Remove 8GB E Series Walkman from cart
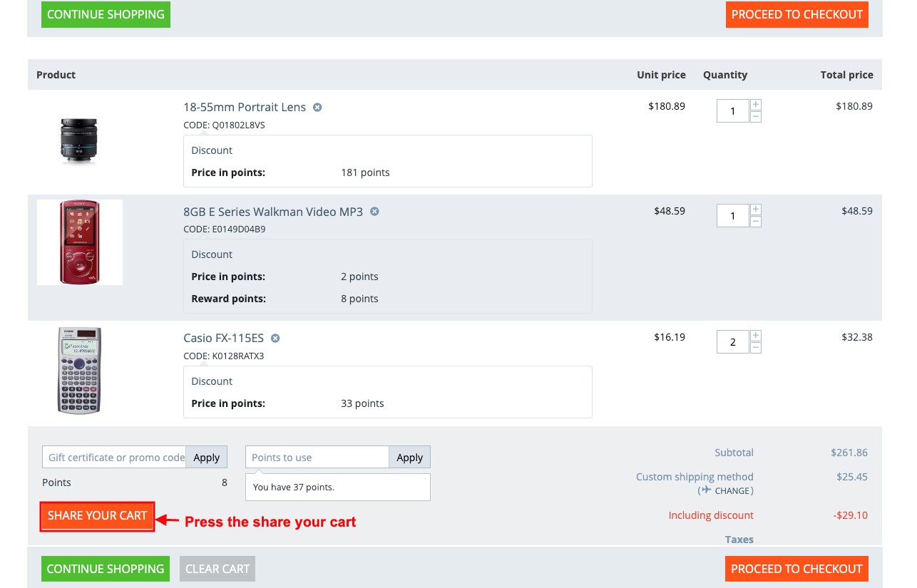The width and height of the screenshot is (917, 588). pos(374,212)
